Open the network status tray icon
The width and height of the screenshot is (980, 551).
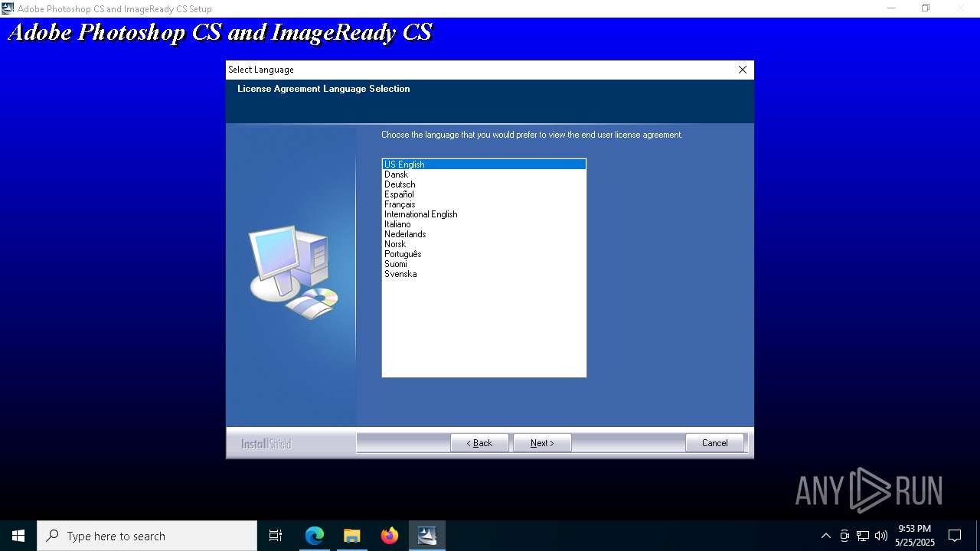pyautogui.click(x=863, y=536)
